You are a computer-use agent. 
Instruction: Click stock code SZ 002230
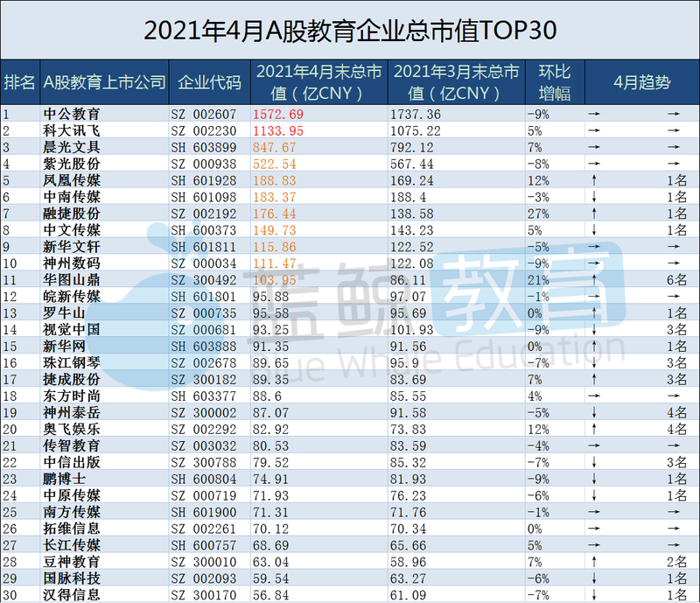tap(204, 131)
